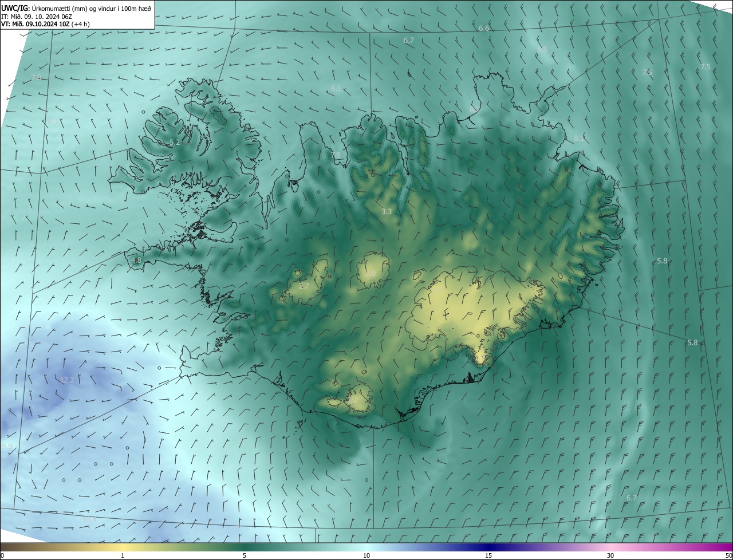
Task: Click the 1 tick on the color scale
Action: 123,555
